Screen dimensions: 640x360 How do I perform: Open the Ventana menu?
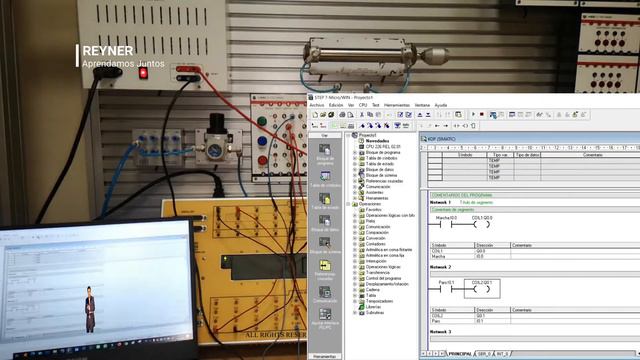(x=422, y=105)
